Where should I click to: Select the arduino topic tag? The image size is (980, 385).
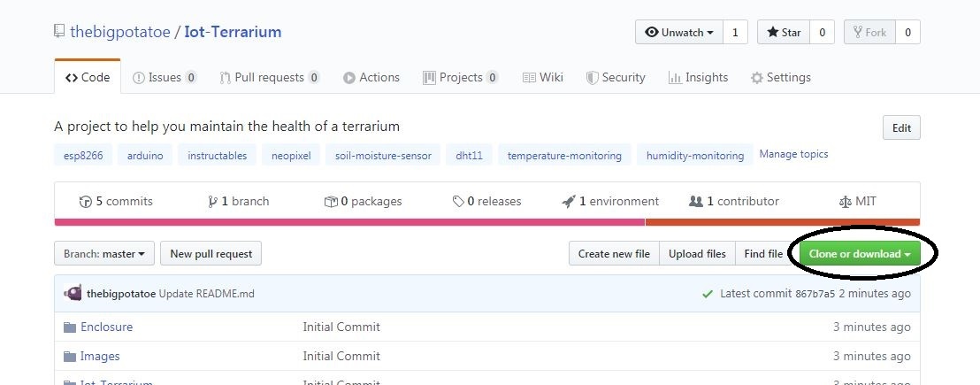(145, 156)
